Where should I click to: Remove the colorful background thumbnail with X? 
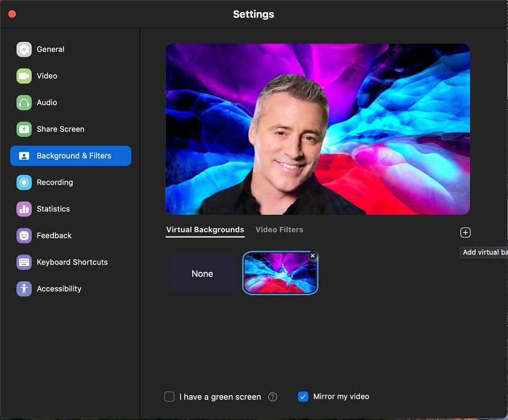tap(313, 256)
